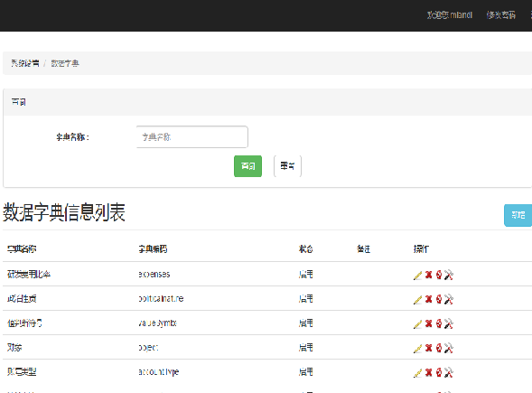
Task: Open the tools settings icon in the politicalnature row
Action: pos(449,299)
